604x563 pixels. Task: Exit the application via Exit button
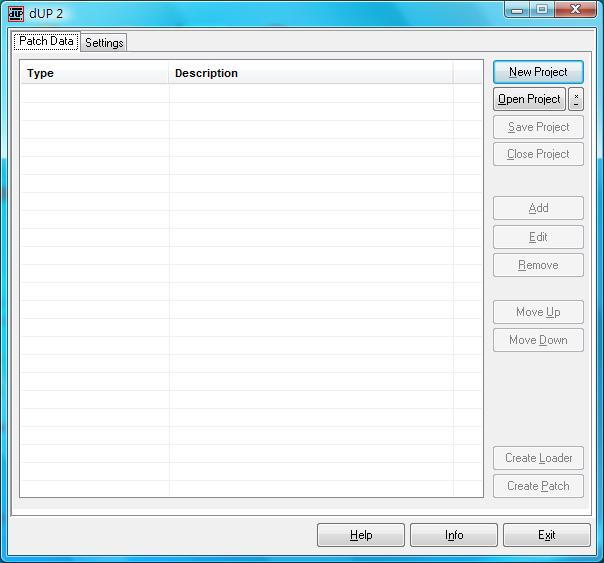point(547,535)
